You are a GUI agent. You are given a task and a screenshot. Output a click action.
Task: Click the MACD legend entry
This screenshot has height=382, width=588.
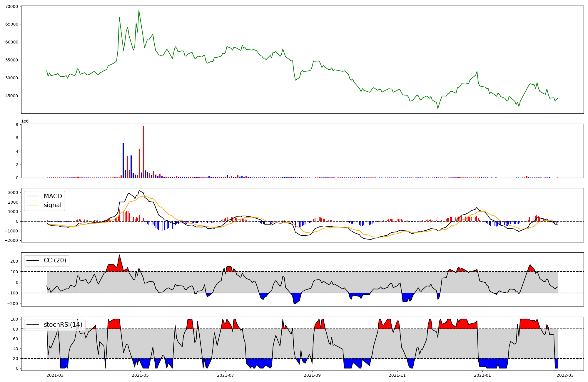pos(53,196)
